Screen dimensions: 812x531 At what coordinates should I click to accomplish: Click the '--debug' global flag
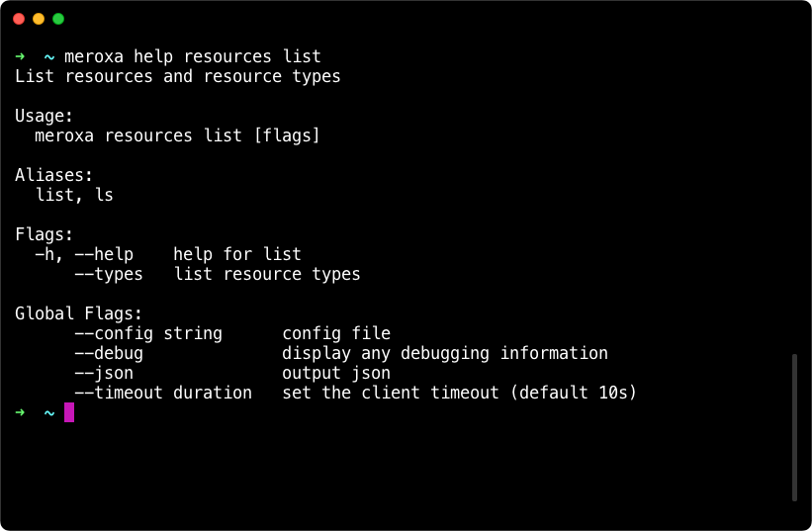109,353
